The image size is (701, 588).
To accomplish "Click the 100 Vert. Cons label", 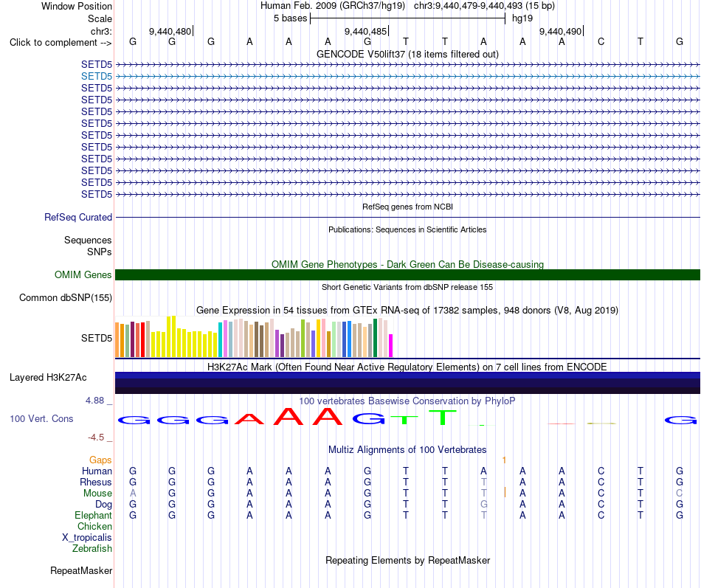I will point(41,418).
